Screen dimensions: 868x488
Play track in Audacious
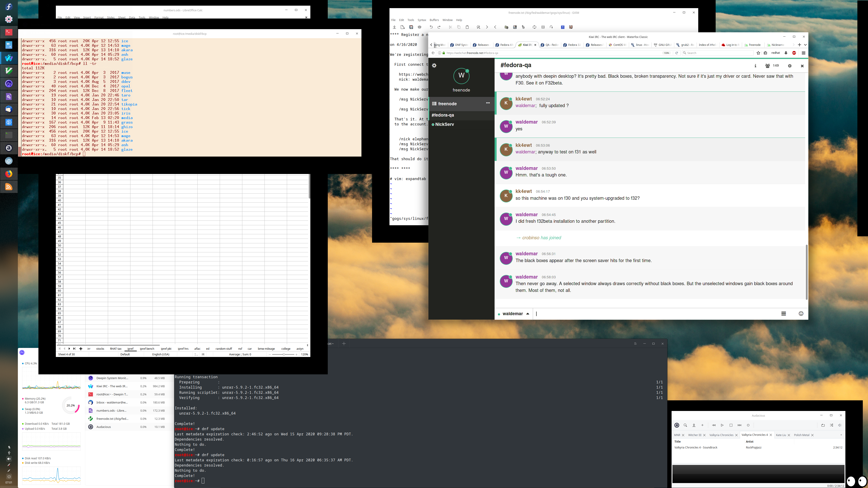click(x=722, y=425)
